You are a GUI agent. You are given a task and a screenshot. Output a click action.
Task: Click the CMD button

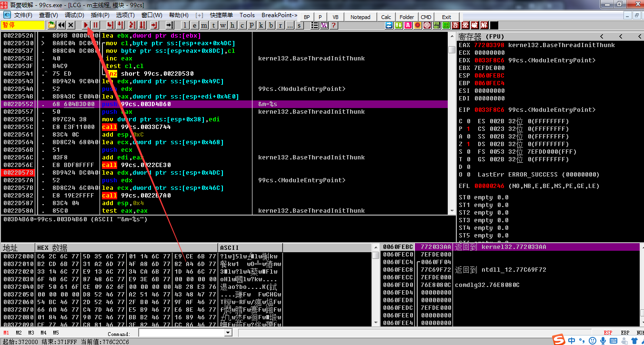tap(426, 17)
